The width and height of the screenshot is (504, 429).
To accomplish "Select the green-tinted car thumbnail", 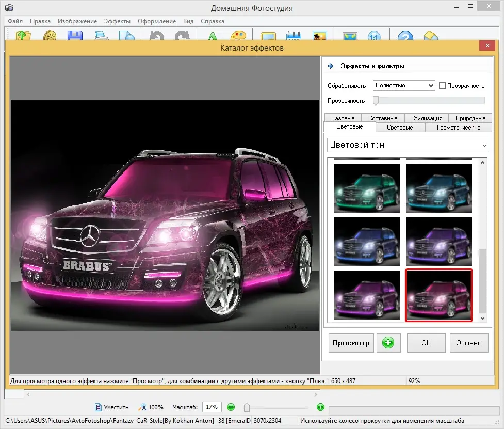I will tap(367, 188).
